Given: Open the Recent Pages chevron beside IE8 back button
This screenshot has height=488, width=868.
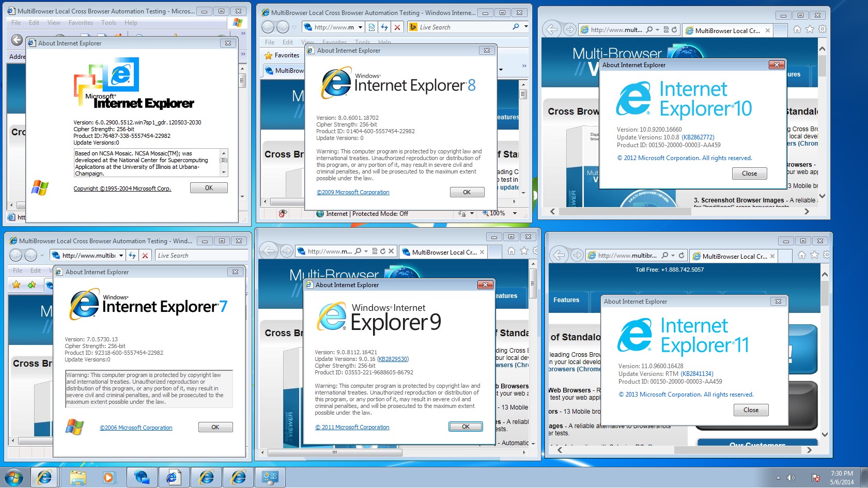Looking at the screenshot, I should point(293,27).
